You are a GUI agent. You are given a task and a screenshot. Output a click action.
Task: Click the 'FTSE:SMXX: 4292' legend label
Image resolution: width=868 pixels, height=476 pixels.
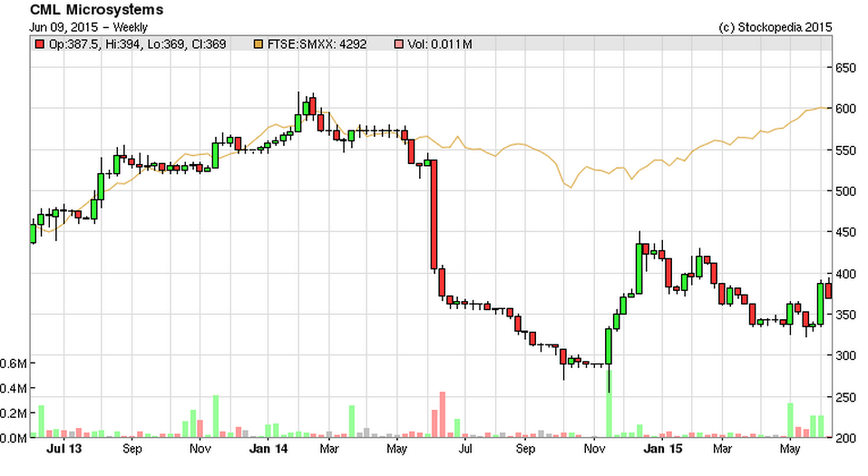[317, 44]
